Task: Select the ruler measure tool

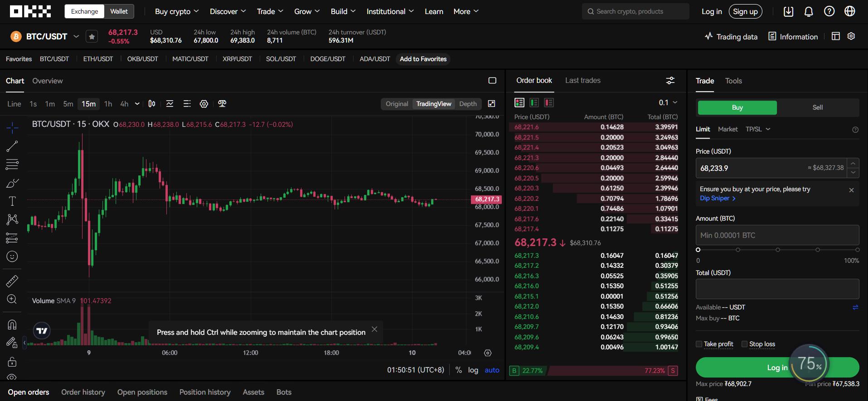Action: 12,281
